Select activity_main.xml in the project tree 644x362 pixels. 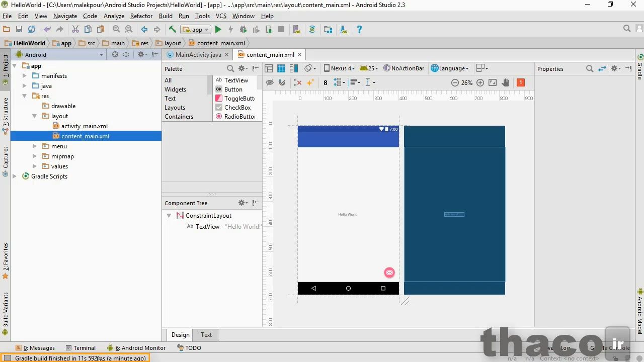(84, 126)
